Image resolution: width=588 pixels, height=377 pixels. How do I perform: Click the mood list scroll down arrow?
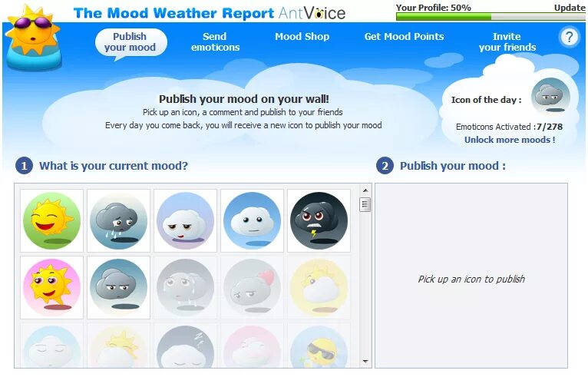coord(365,362)
